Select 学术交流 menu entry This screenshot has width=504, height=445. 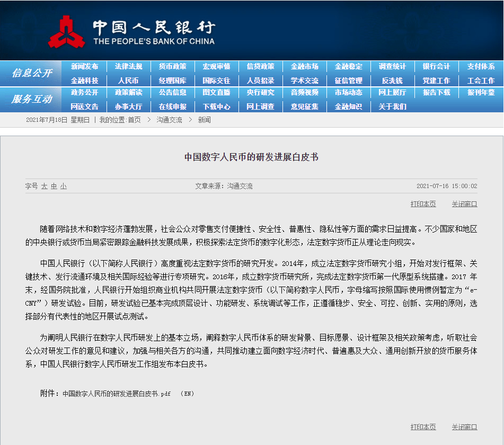[304, 81]
